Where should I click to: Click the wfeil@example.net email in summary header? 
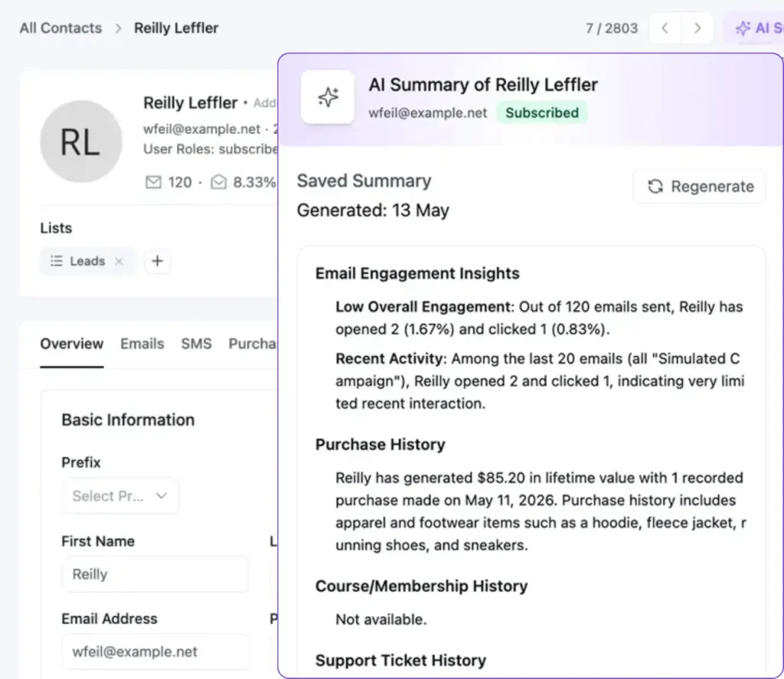(427, 113)
